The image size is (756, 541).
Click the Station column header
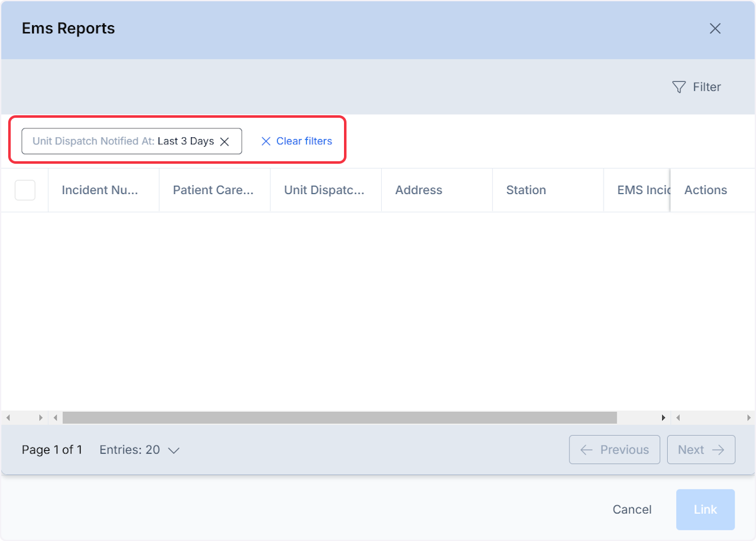coord(547,190)
